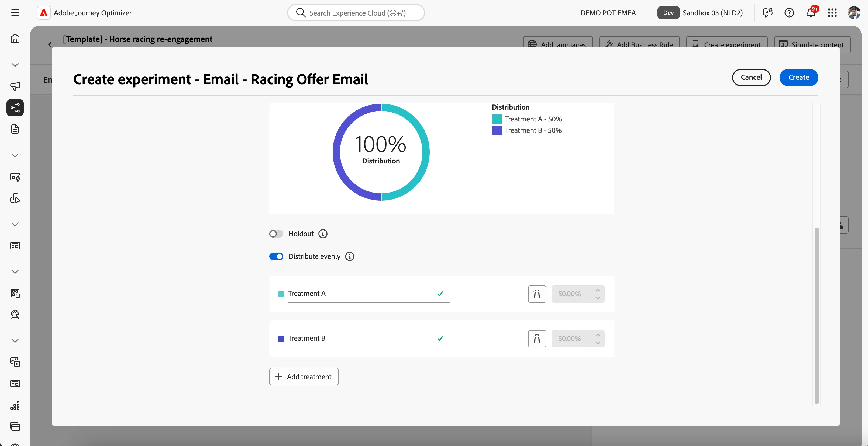
Task: Open notifications bell icon
Action: tap(810, 13)
